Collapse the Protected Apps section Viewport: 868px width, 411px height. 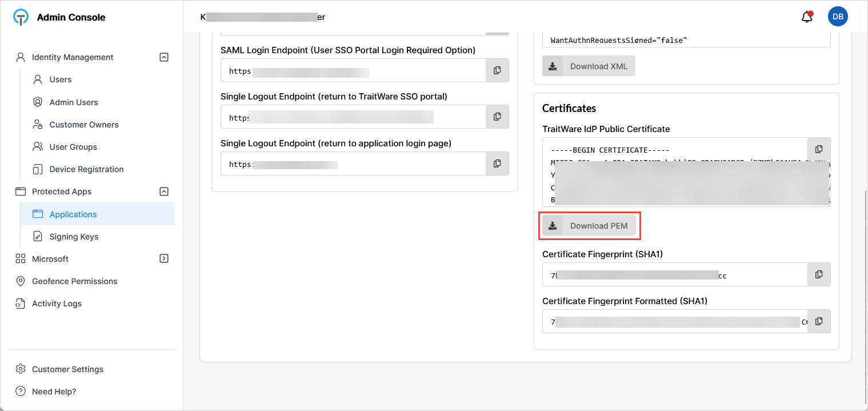[x=164, y=191]
